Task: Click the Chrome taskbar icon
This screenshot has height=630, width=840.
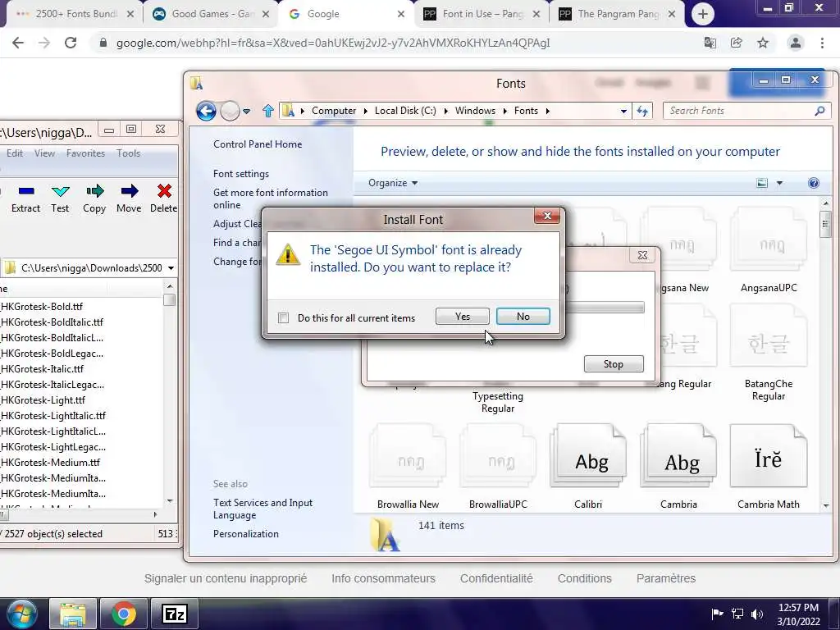Action: click(x=124, y=614)
